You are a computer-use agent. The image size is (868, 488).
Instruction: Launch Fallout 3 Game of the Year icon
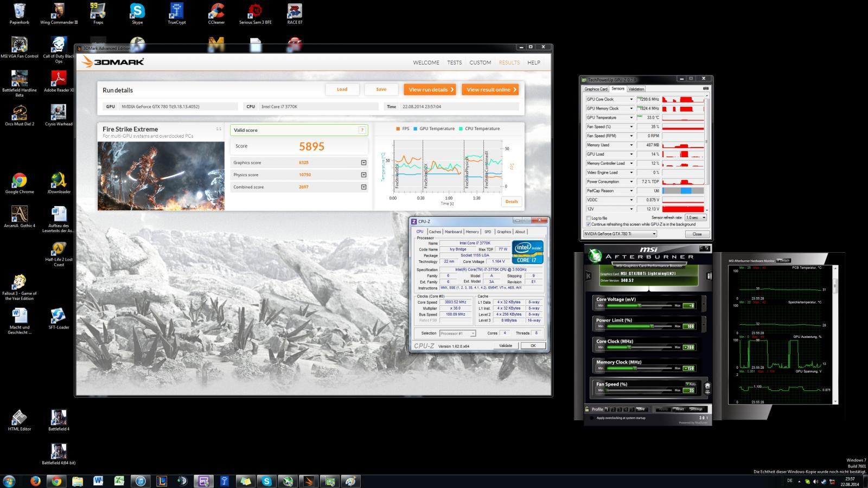pyautogui.click(x=20, y=287)
